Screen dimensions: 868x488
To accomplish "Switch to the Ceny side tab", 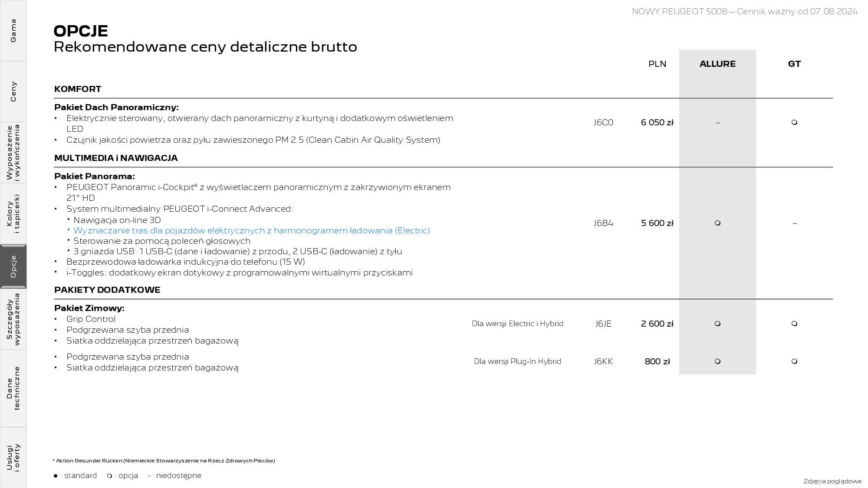I will [x=13, y=92].
